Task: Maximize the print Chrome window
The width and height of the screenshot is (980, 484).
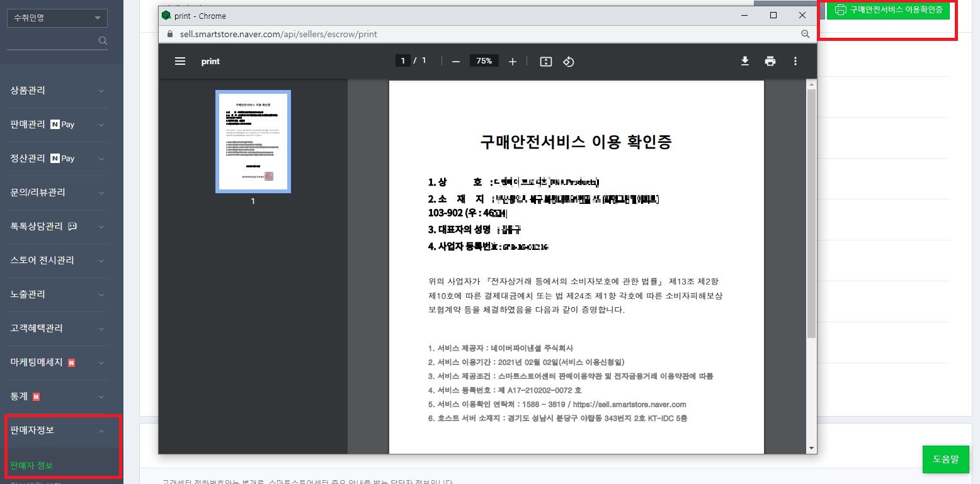Action: point(773,16)
